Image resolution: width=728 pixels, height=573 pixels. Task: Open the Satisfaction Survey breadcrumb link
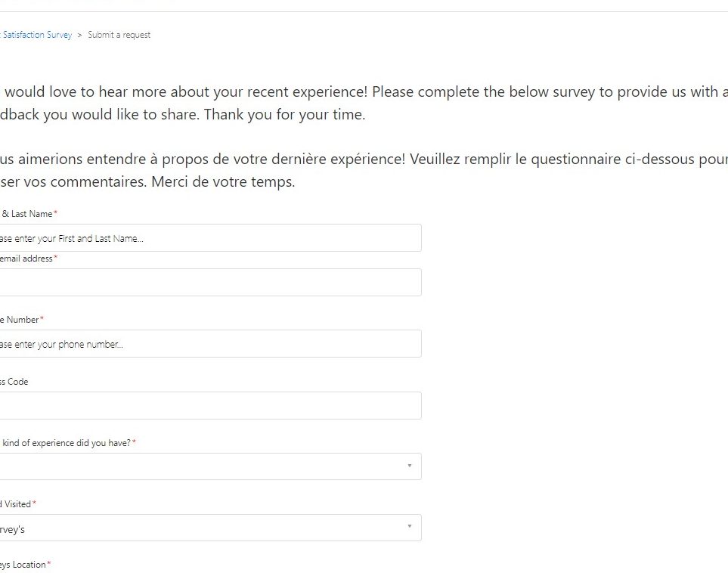tap(36, 35)
